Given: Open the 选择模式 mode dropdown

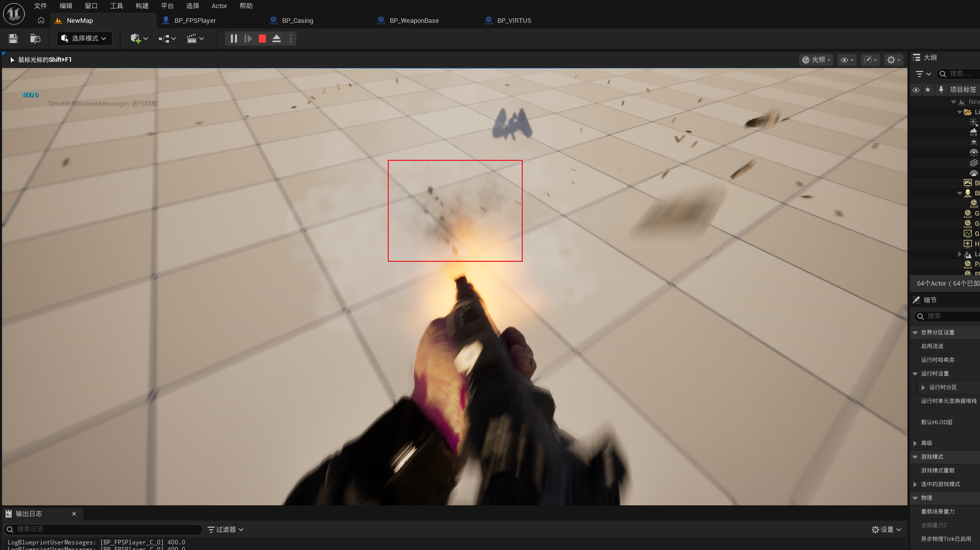Looking at the screenshot, I should tap(84, 39).
